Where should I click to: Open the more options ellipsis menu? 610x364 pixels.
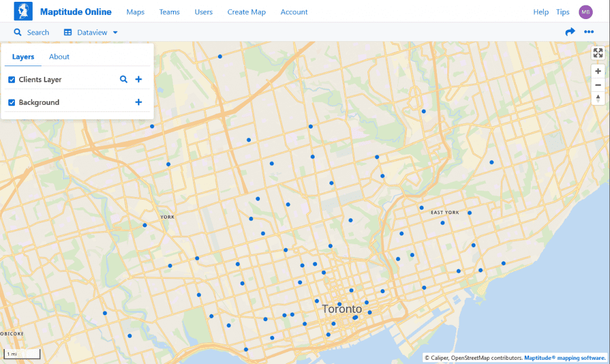click(x=588, y=32)
